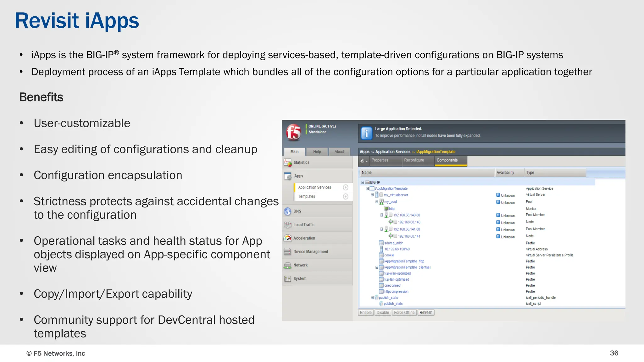Image resolution: width=644 pixels, height=362 pixels.
Task: Click the virtual server icon beside my_virtualserver
Action: pyautogui.click(x=377, y=195)
